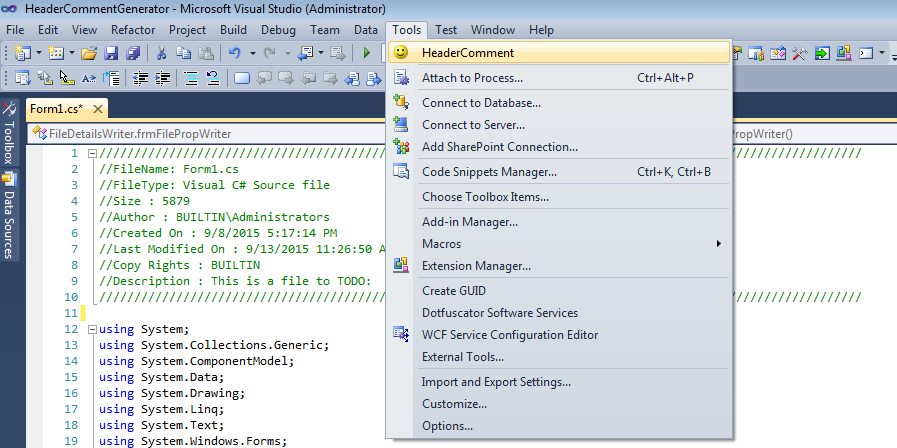
Task: Click the Undo arrow icon
Action: [x=235, y=53]
